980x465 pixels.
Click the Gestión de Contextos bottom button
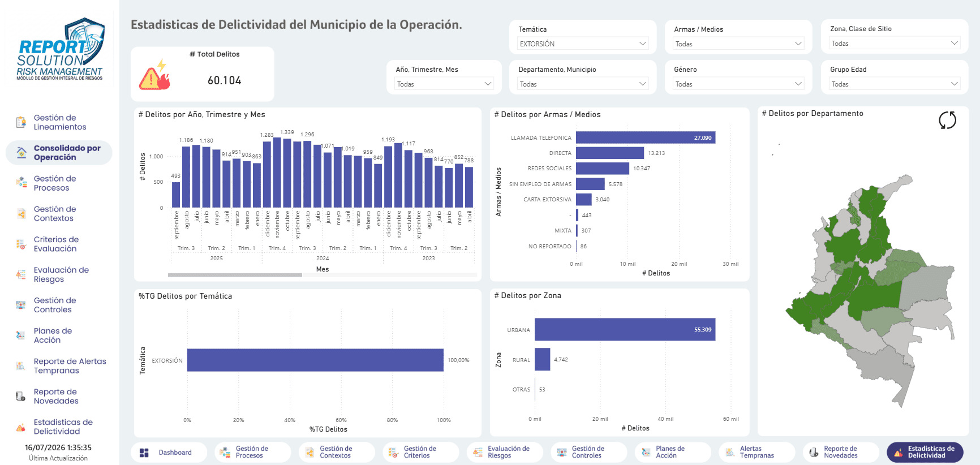pyautogui.click(x=337, y=453)
